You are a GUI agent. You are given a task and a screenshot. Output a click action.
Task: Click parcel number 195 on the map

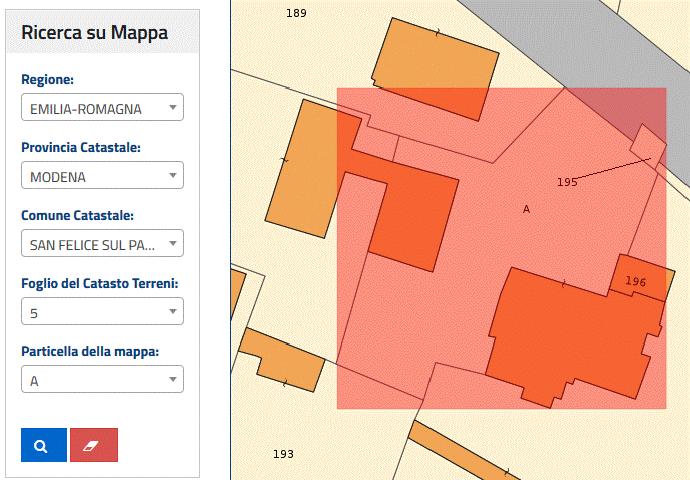(x=567, y=182)
